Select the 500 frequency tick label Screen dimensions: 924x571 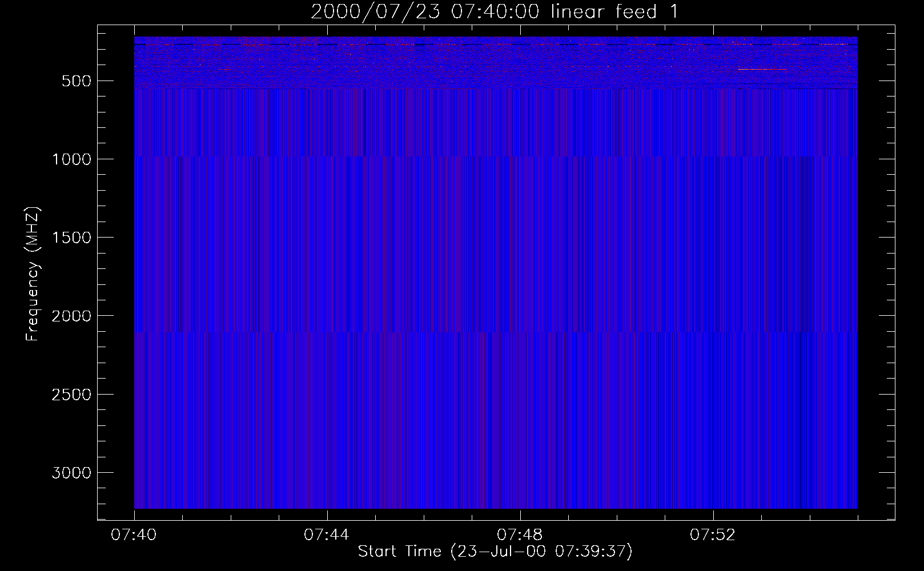coord(77,81)
